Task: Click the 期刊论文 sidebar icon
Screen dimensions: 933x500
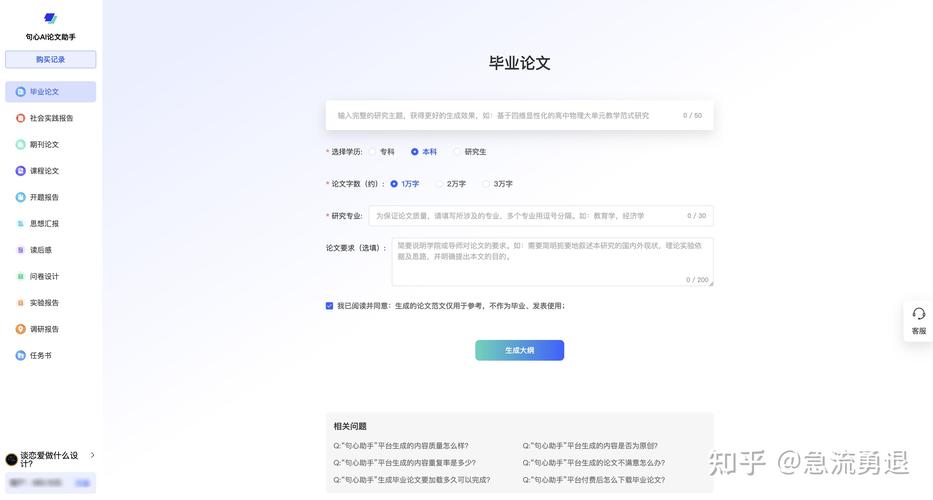Action: pos(20,145)
